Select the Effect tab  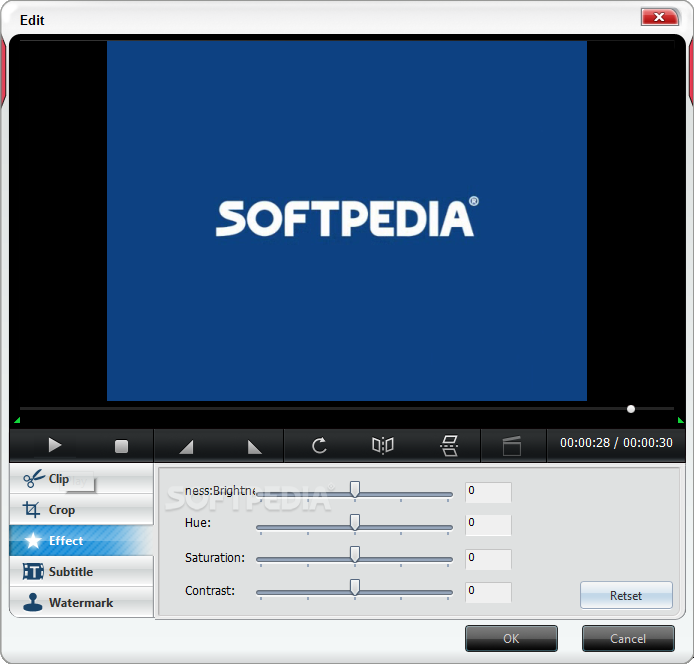[x=81, y=540]
